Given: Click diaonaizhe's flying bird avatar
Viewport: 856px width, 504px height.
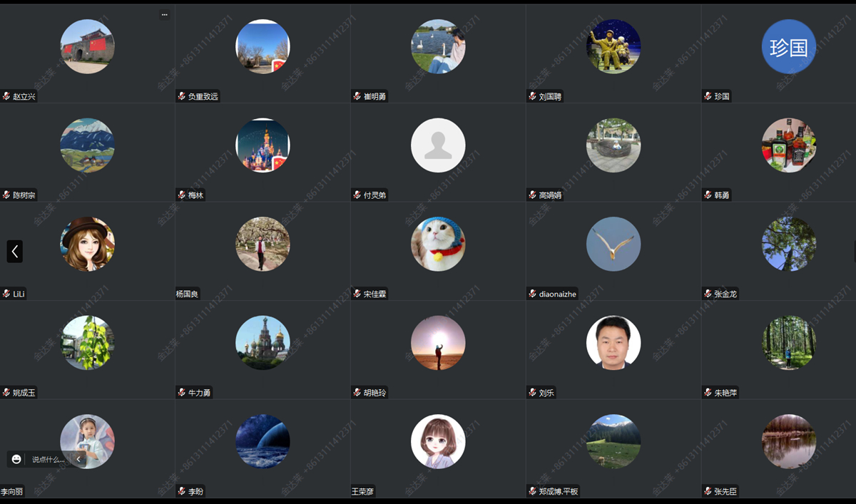Looking at the screenshot, I should (613, 244).
